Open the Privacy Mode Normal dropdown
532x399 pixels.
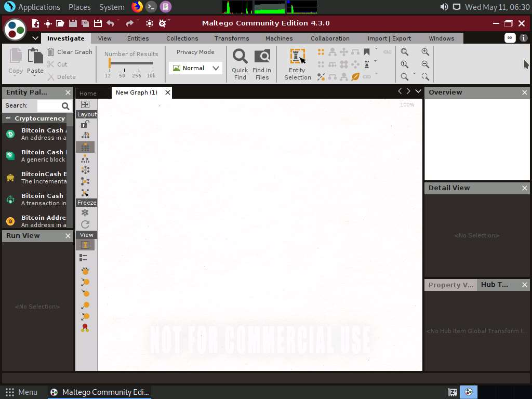[x=195, y=68]
